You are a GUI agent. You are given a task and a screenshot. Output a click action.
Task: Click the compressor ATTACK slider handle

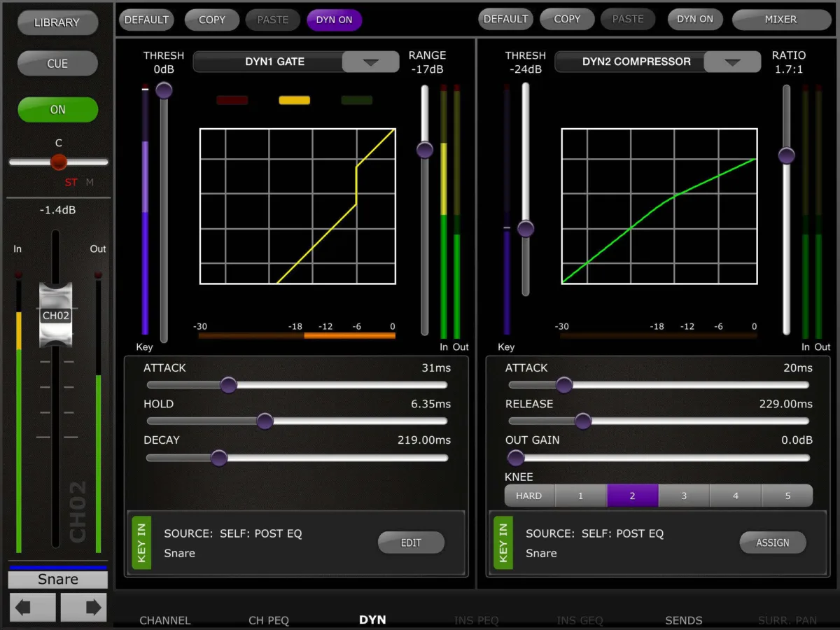point(564,385)
